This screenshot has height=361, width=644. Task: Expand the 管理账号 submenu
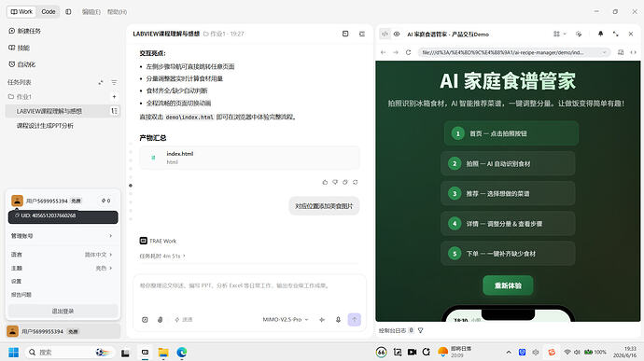coord(62,236)
